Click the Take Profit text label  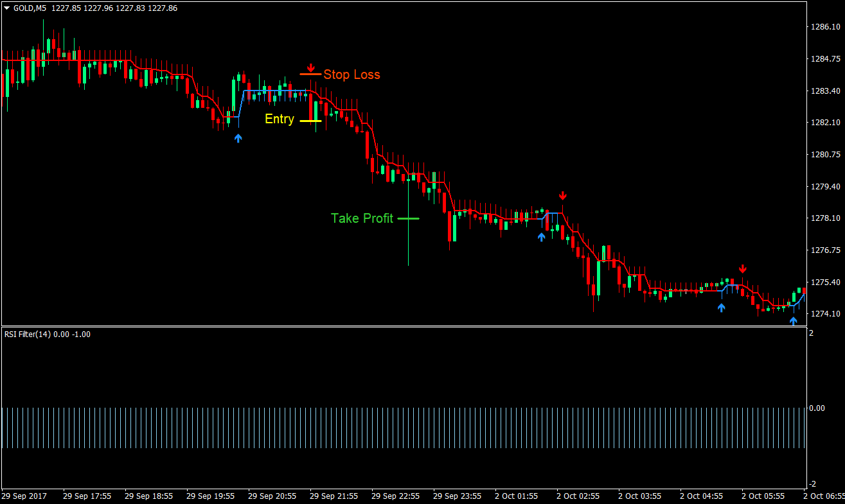point(362,218)
